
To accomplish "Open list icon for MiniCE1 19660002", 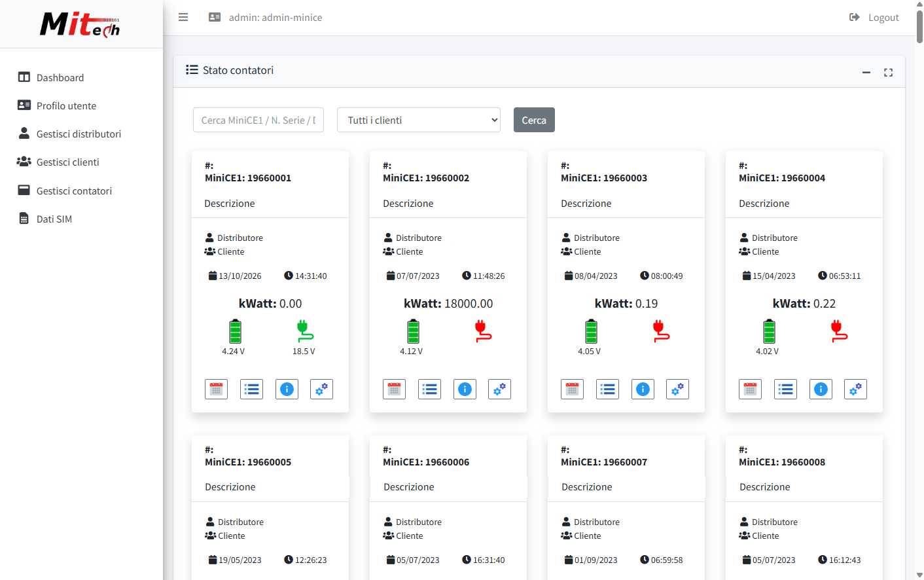I will 429,389.
